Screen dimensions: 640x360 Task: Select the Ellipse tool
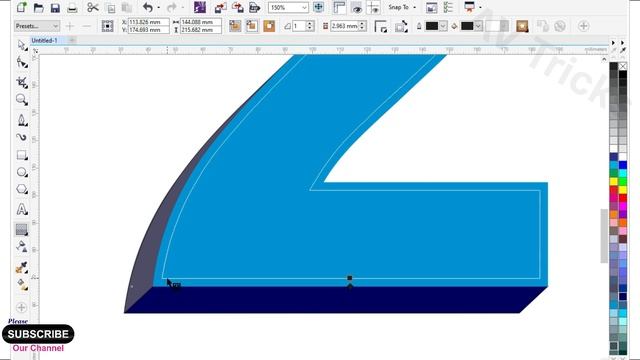[x=22, y=172]
